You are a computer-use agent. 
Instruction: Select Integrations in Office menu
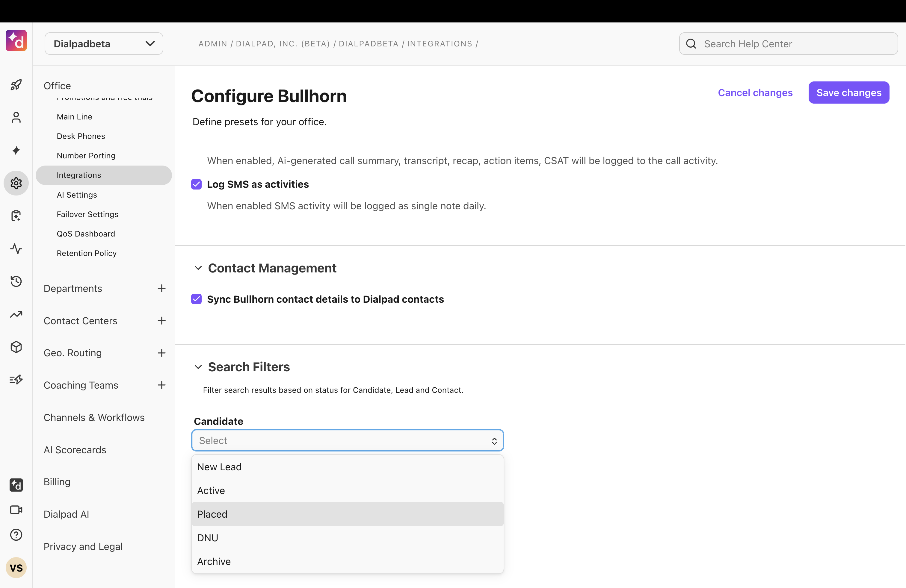pos(104,175)
